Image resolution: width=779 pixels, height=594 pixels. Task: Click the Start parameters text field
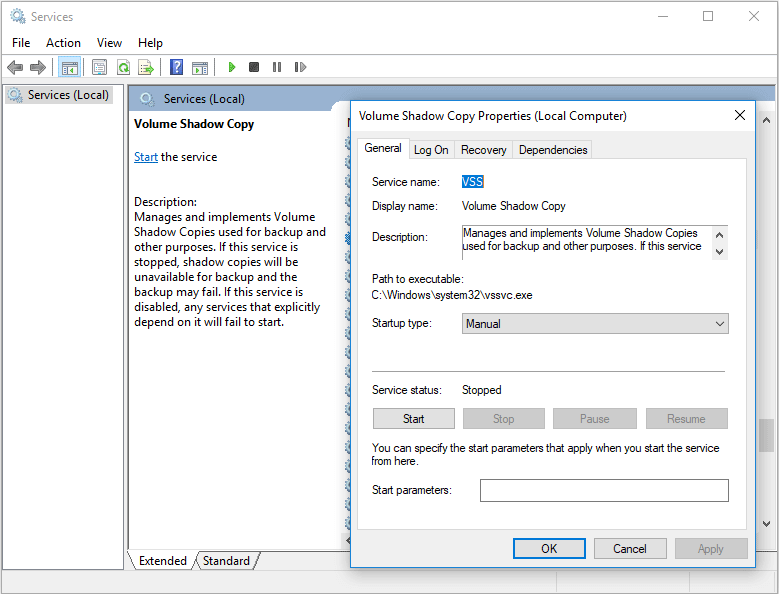(x=604, y=490)
